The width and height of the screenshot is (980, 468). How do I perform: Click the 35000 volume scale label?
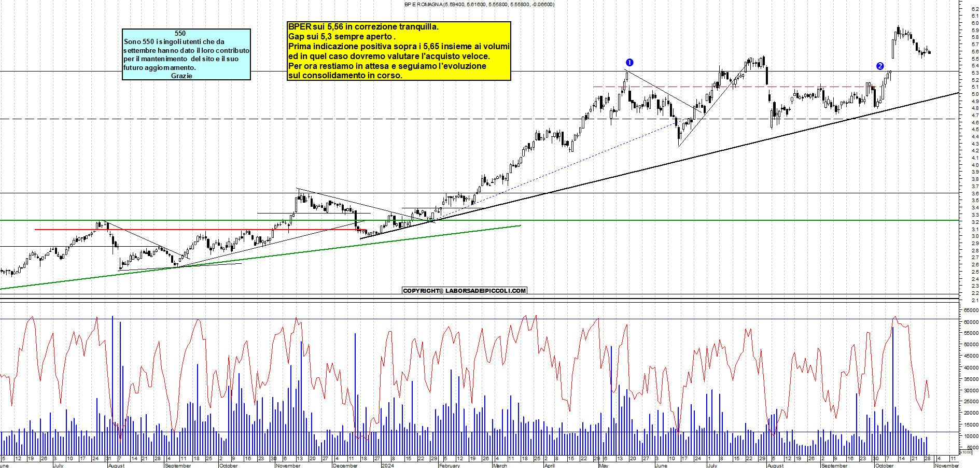(971, 379)
